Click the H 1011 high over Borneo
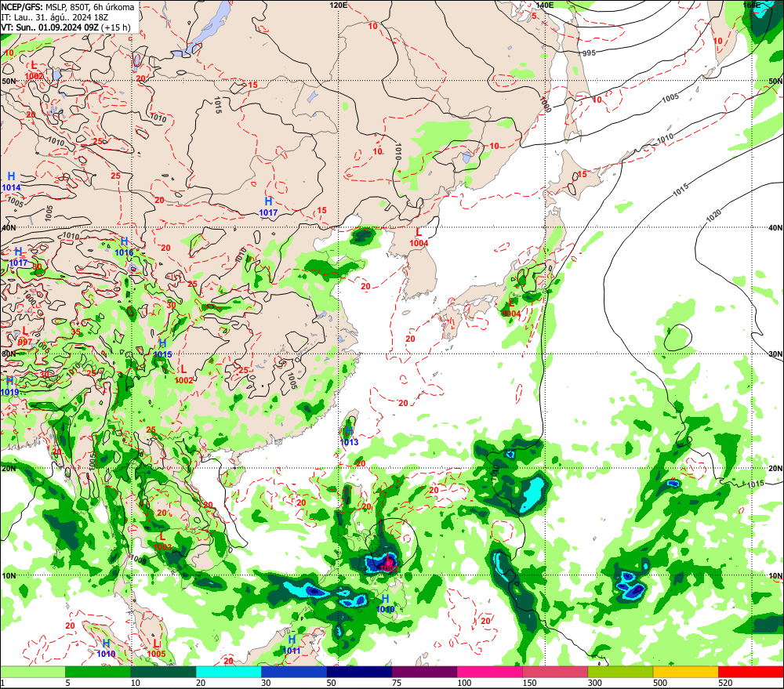Screen dimensions: 784x689 [292, 644]
